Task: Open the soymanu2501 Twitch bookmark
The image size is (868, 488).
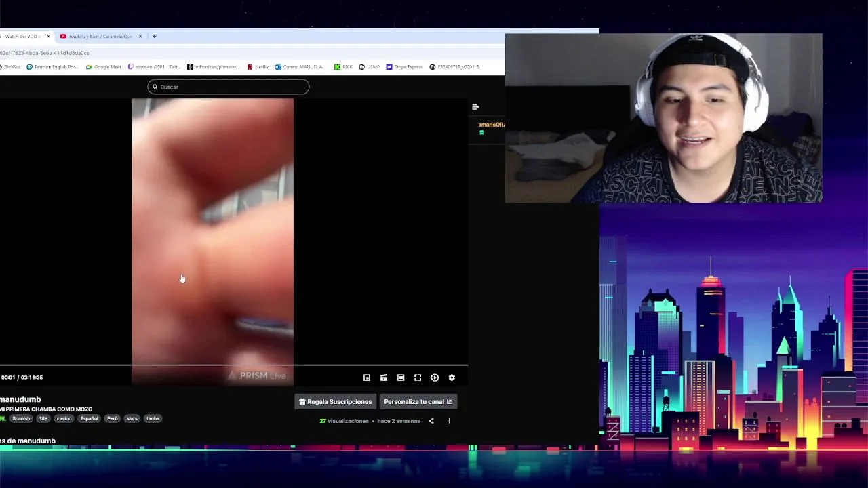Action: click(x=155, y=67)
